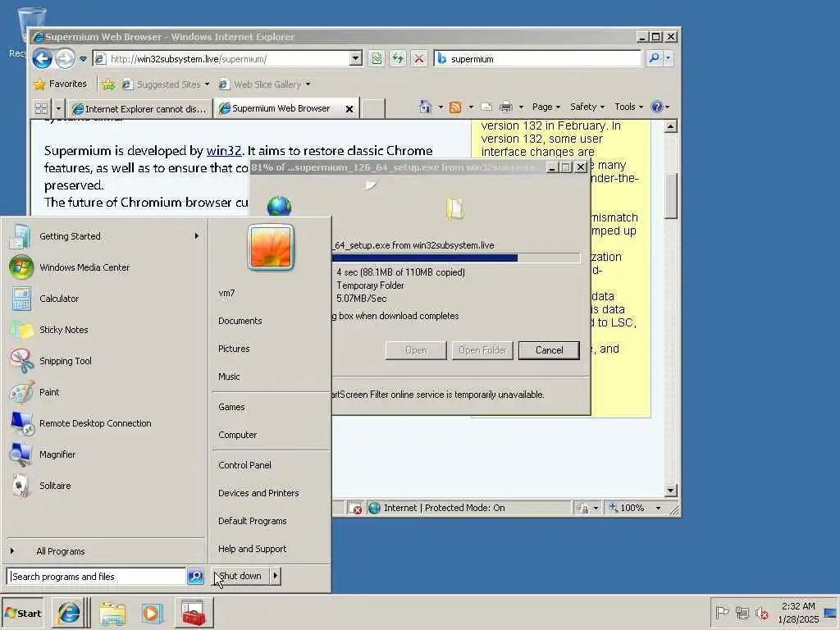This screenshot has height=630, width=840.
Task: Select the Supermium Web Browser tab
Action: (x=281, y=108)
